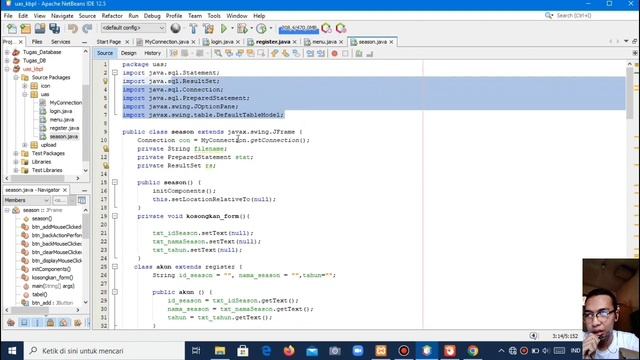Viewport: 640px width, 360px height.
Task: Open Profile Project dropdown arrow
Action: pyautogui.click(x=271, y=28)
